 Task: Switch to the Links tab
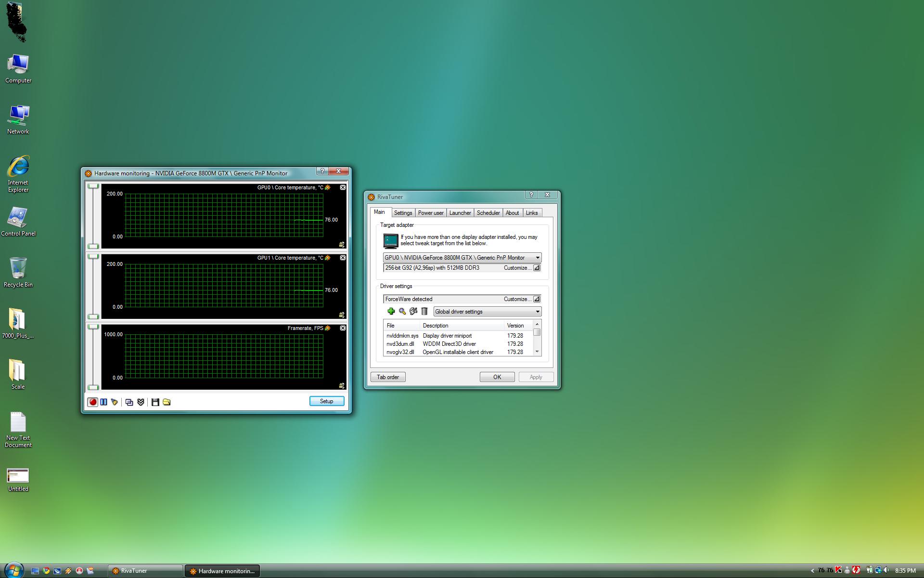(532, 213)
